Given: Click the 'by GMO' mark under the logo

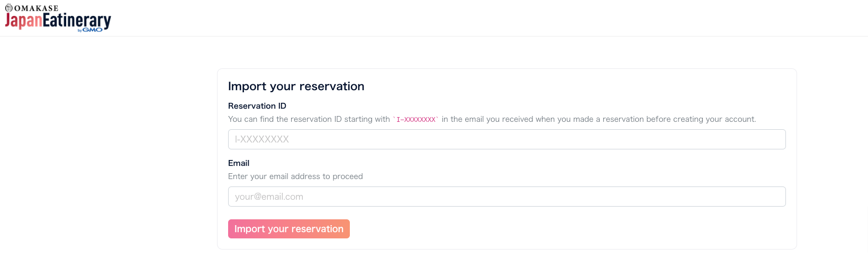Looking at the screenshot, I should coord(90,30).
